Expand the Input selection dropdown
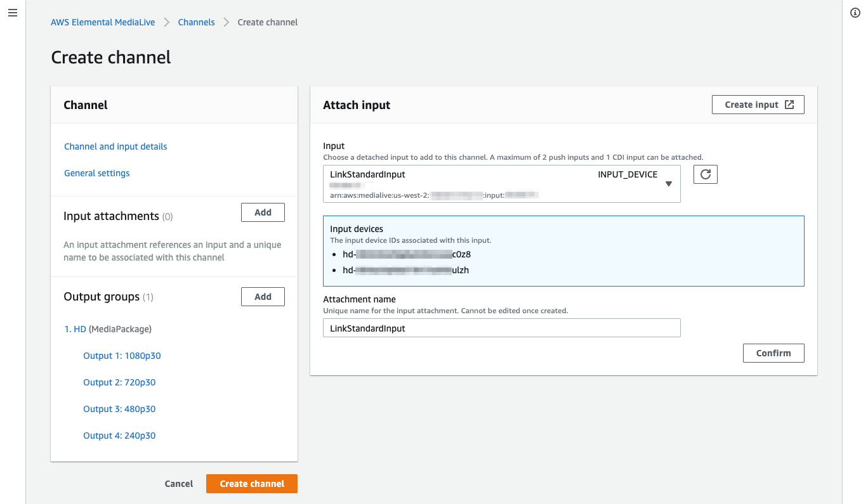Screen dimensions: 868x504 click(x=669, y=183)
